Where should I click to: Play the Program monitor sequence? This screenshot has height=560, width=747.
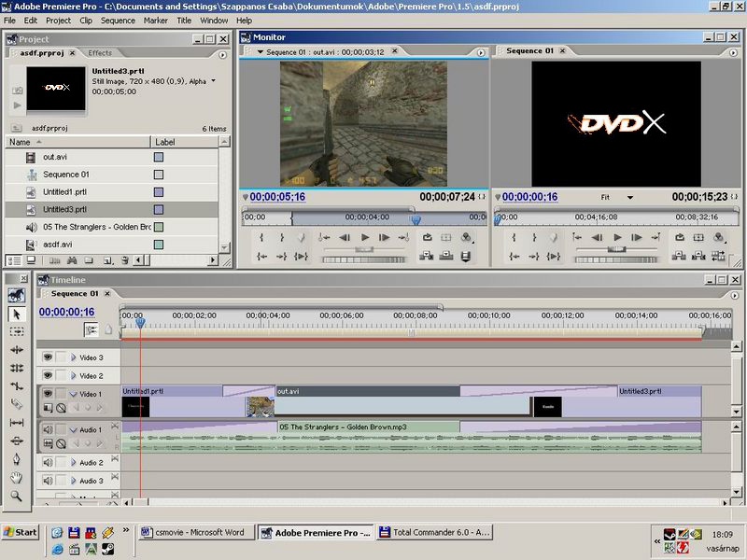click(x=617, y=237)
